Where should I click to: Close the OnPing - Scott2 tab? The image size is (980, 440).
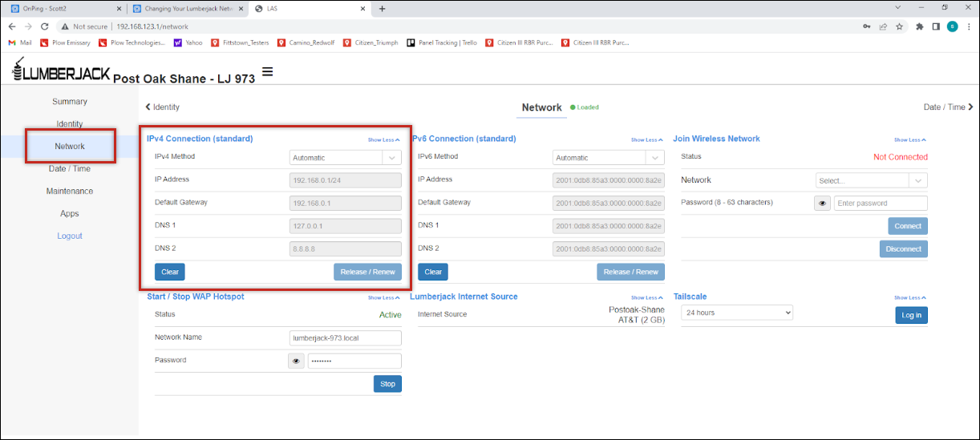(119, 9)
